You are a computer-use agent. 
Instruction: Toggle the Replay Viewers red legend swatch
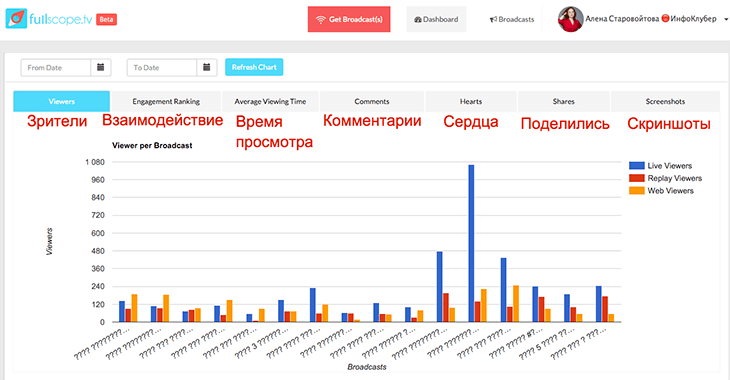pos(636,178)
